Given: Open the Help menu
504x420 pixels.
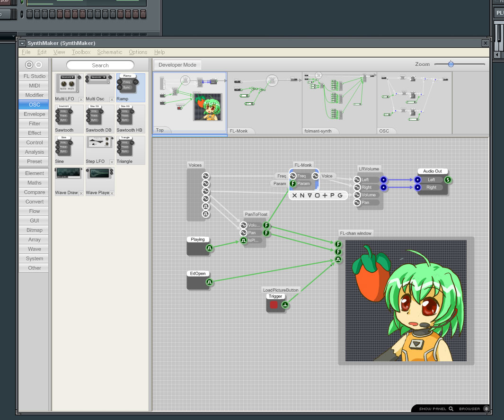Looking at the screenshot, I should click(x=159, y=52).
